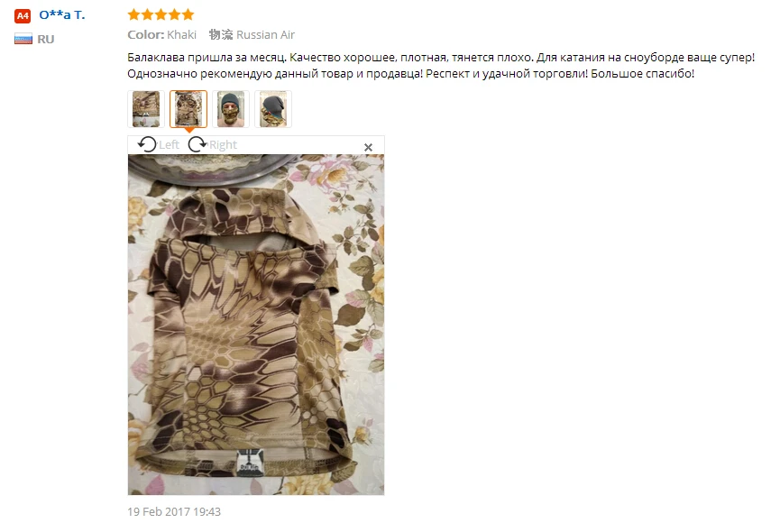The height and width of the screenshot is (532, 780).
Task: Open the fourth thumbnail side-view photo
Action: pos(272,109)
